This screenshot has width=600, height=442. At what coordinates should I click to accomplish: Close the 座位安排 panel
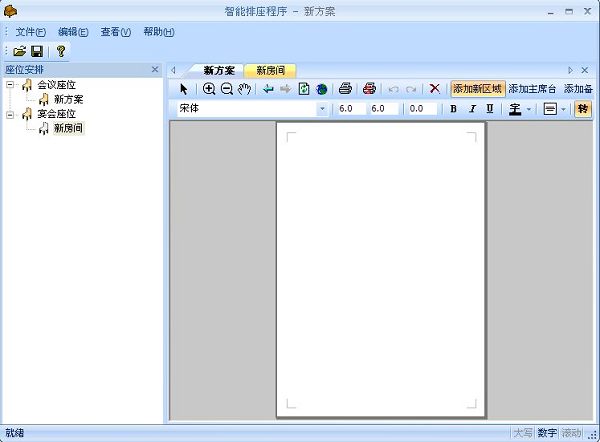tap(155, 70)
